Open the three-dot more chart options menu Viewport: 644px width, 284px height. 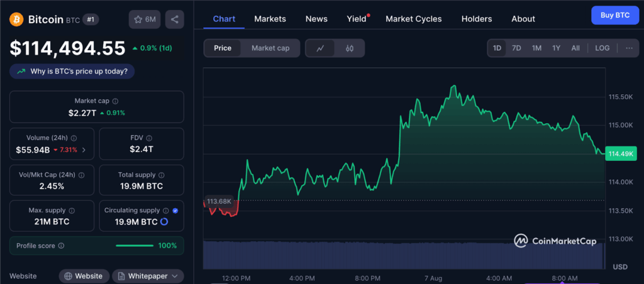point(629,48)
